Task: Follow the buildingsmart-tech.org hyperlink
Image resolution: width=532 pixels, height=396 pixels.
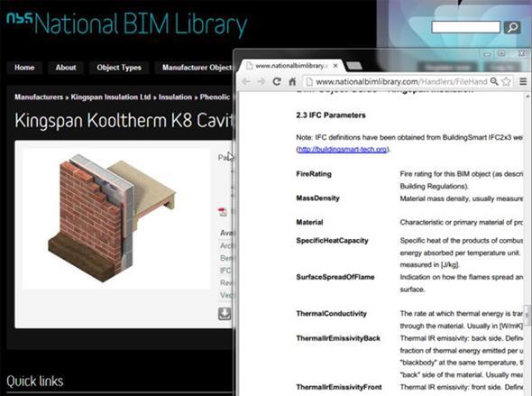Action: pos(343,150)
